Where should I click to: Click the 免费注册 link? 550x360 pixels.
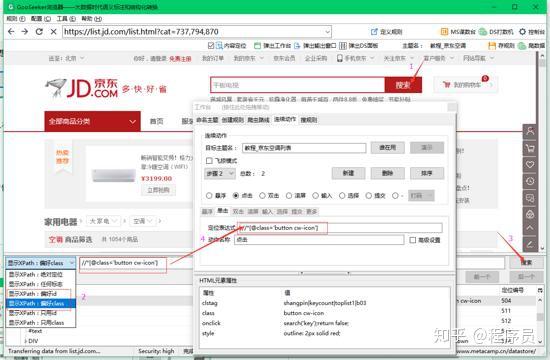tap(180, 59)
